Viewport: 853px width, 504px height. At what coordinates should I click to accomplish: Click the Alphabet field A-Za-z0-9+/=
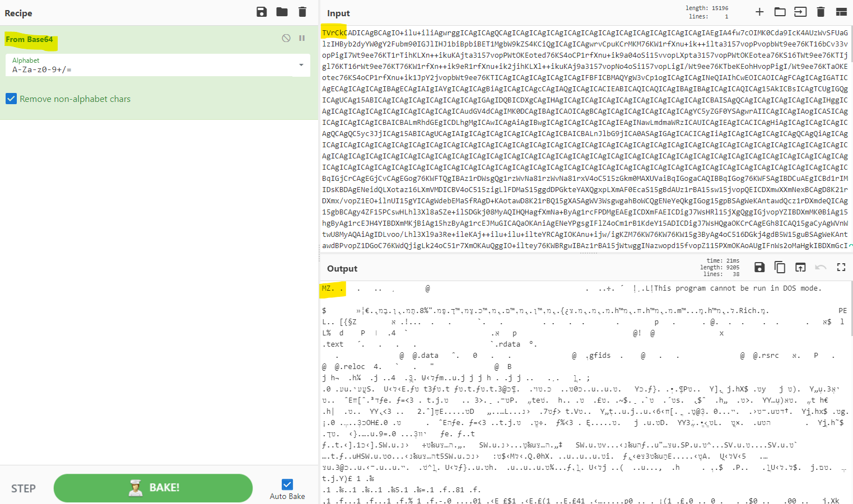tap(158, 65)
